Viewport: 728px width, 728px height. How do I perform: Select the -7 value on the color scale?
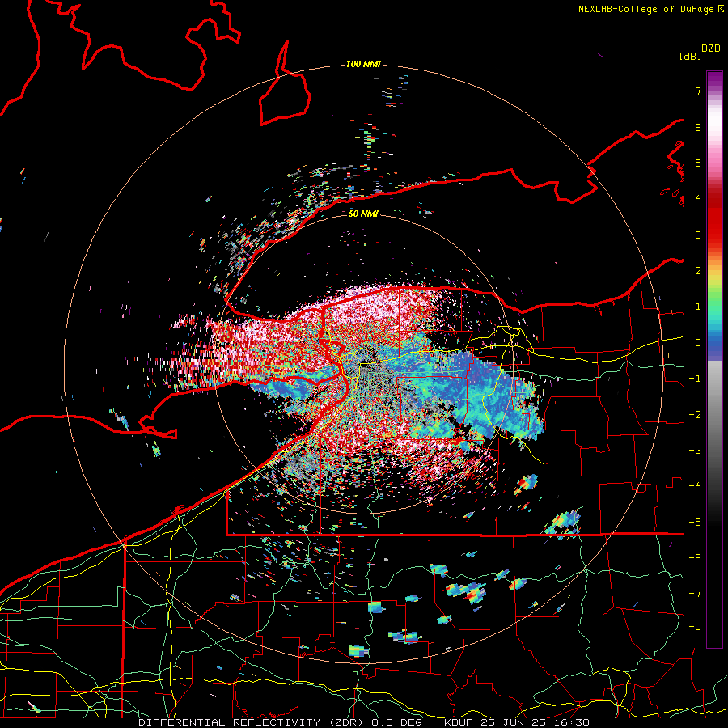click(695, 594)
